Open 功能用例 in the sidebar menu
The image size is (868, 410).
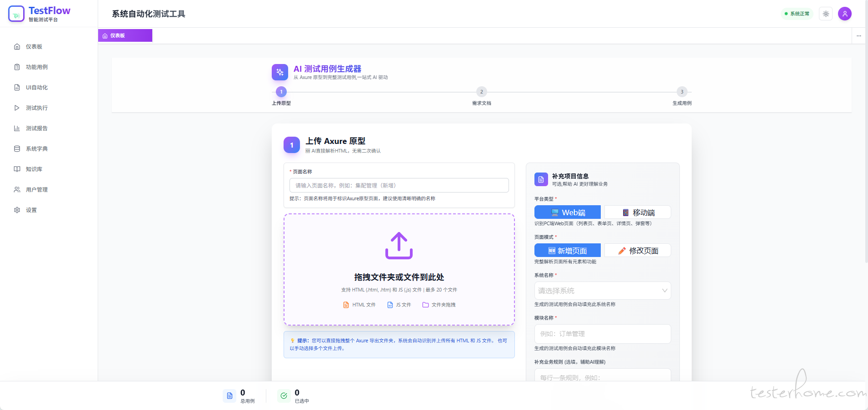click(x=36, y=67)
